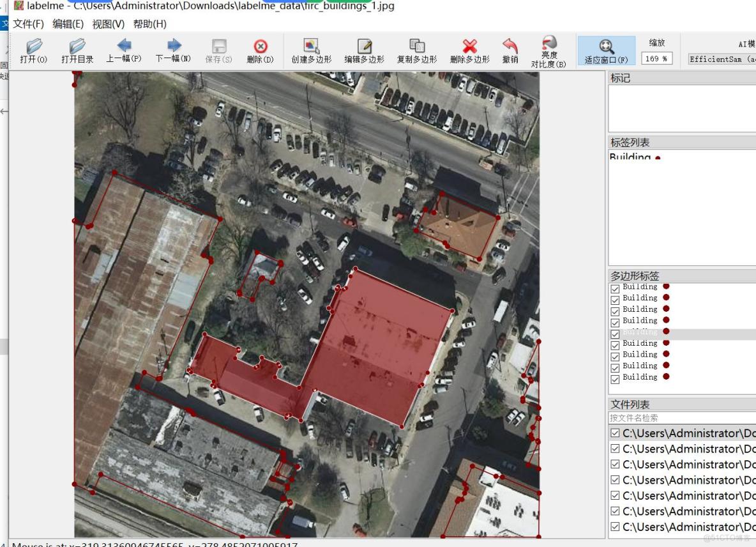756x547 pixels.
Task: Go to previous image (上一幅)
Action: [x=124, y=46]
